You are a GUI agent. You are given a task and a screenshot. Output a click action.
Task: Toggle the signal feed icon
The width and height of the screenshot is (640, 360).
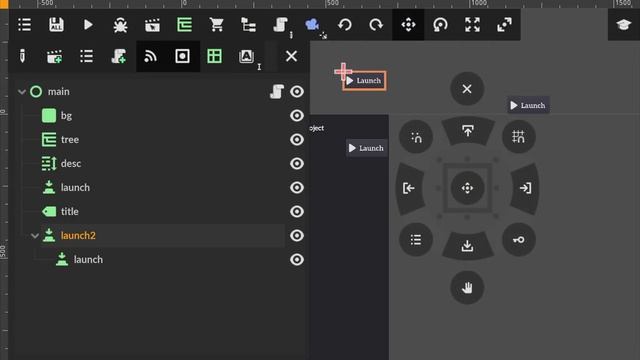tap(150, 56)
